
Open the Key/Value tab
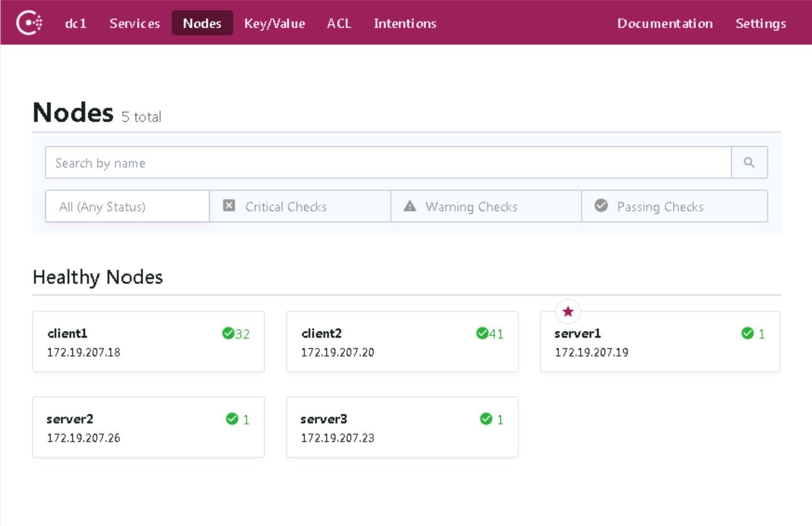274,23
